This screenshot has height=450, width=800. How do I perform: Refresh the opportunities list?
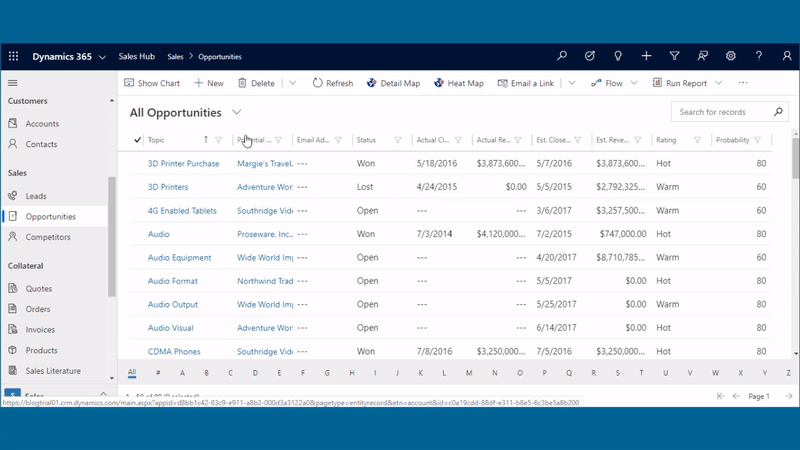(333, 83)
